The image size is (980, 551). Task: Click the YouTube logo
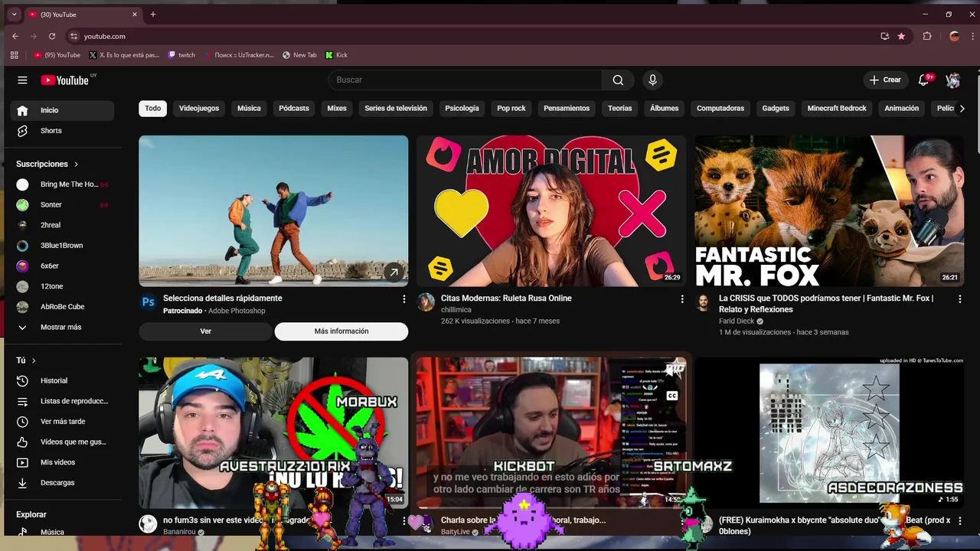65,80
